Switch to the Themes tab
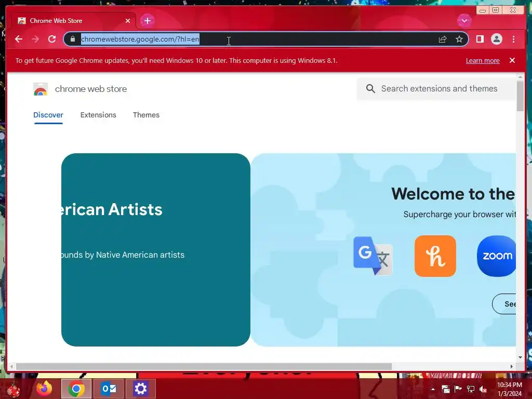The height and width of the screenshot is (399, 532). (x=146, y=115)
